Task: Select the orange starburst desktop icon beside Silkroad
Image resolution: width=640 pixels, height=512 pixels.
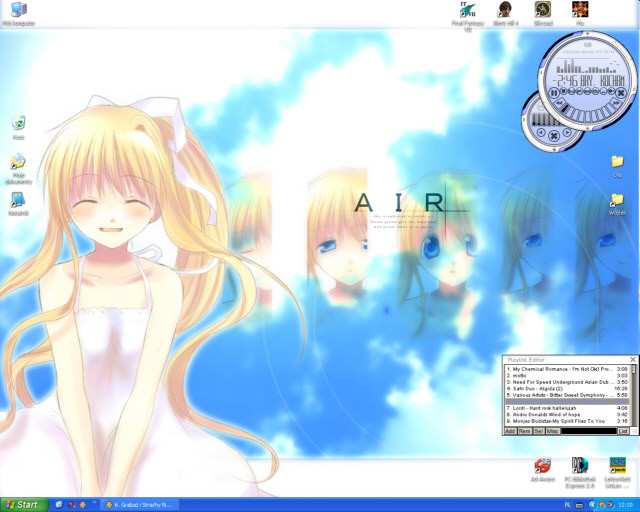Action: pyautogui.click(x=580, y=13)
